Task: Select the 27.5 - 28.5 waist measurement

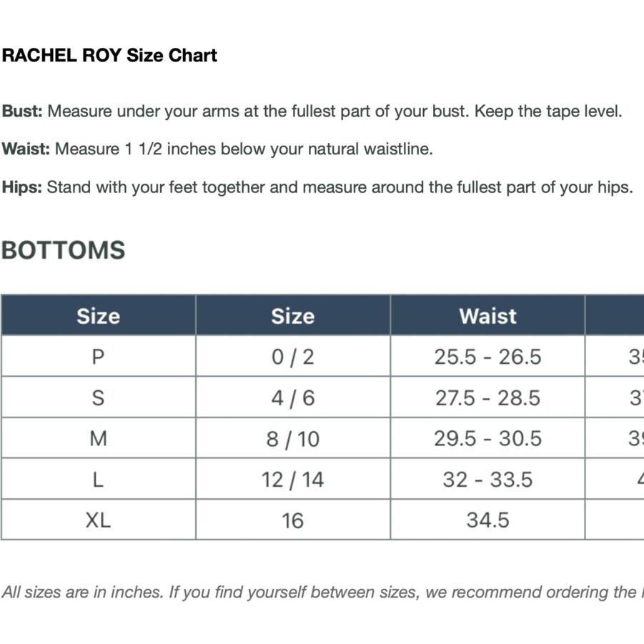Action: 487,397
